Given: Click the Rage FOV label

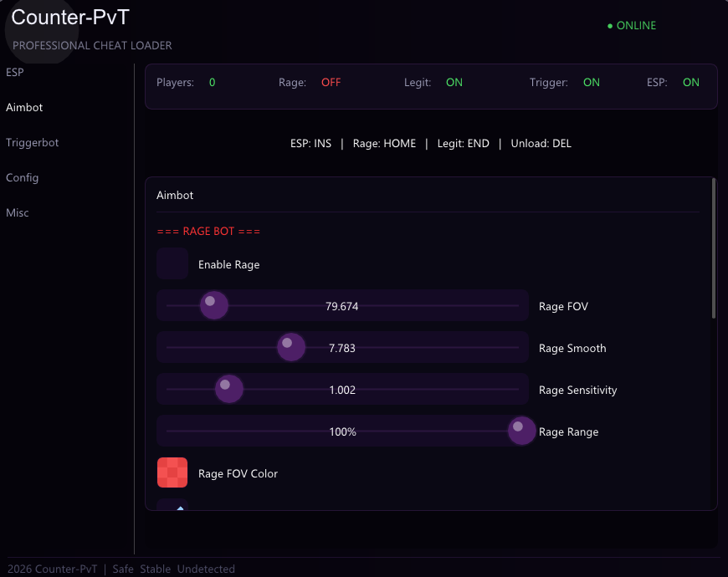Looking at the screenshot, I should pos(563,307).
